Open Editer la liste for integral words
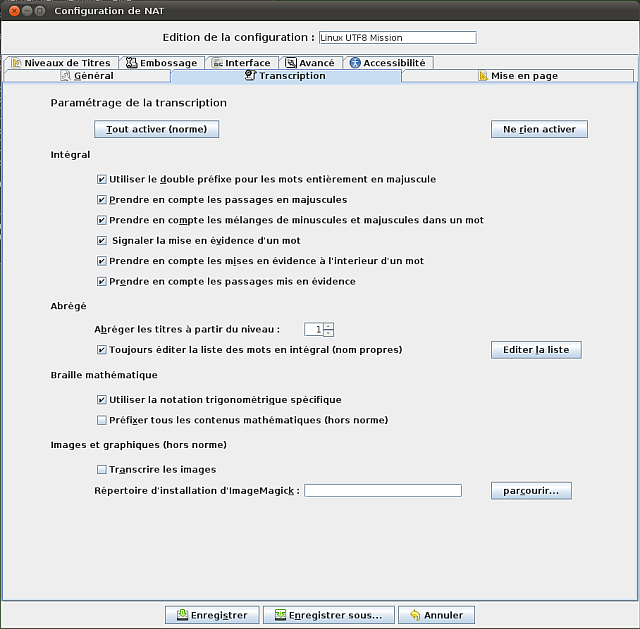 pyautogui.click(x=535, y=350)
